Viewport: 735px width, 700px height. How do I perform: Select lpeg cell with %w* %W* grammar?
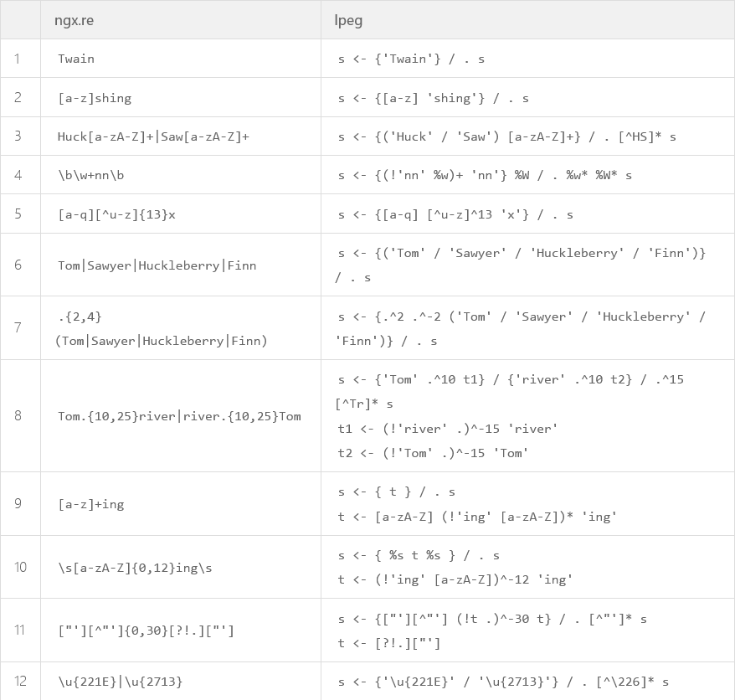[x=527, y=175]
